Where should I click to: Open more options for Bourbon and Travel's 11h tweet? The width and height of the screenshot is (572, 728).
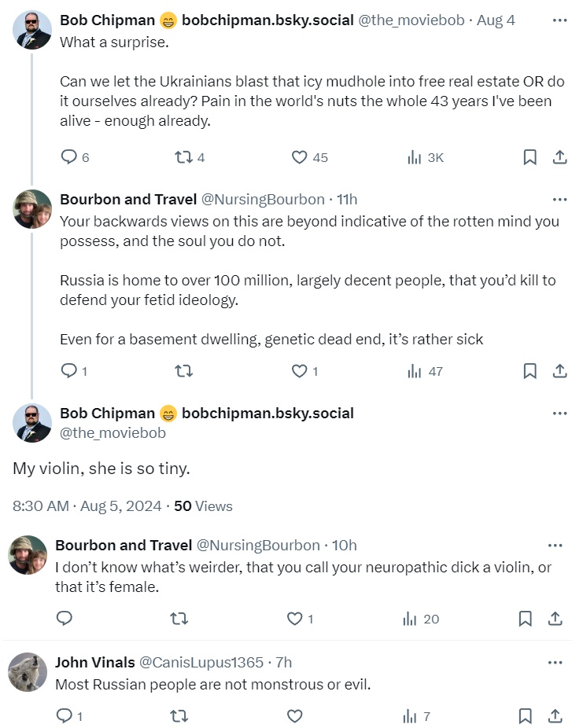pyautogui.click(x=559, y=199)
